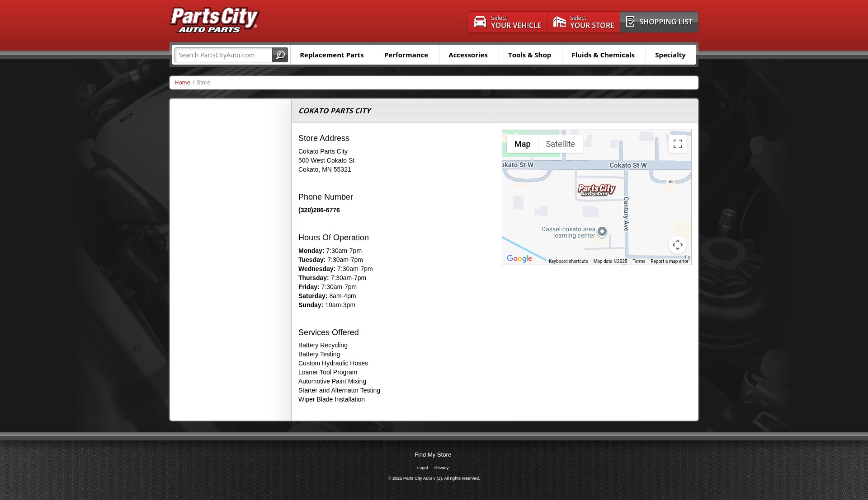The width and height of the screenshot is (868, 500).
Task: Switch the map to Map view
Action: (x=522, y=144)
